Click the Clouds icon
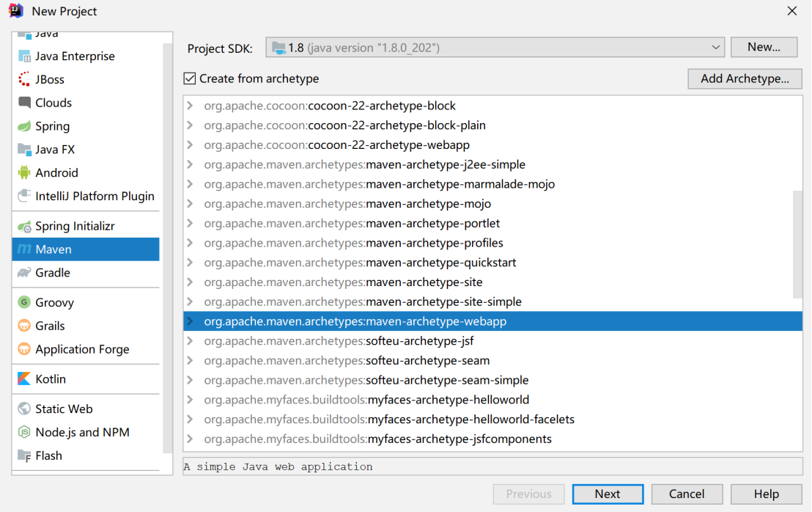The image size is (812, 512). click(24, 103)
